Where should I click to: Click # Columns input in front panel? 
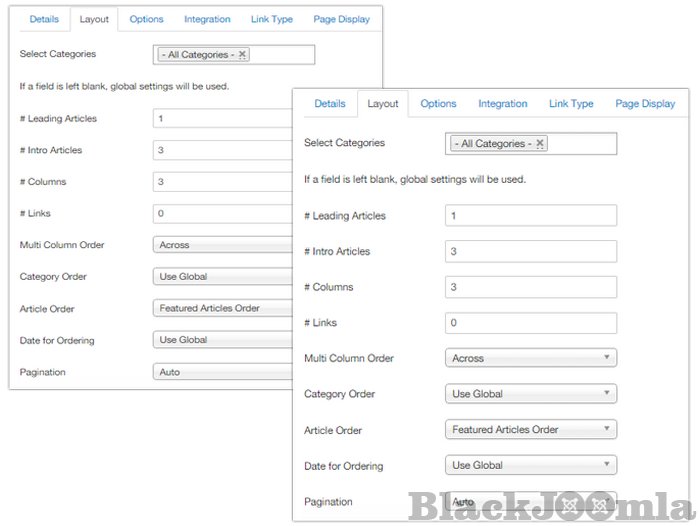pyautogui.click(x=530, y=287)
